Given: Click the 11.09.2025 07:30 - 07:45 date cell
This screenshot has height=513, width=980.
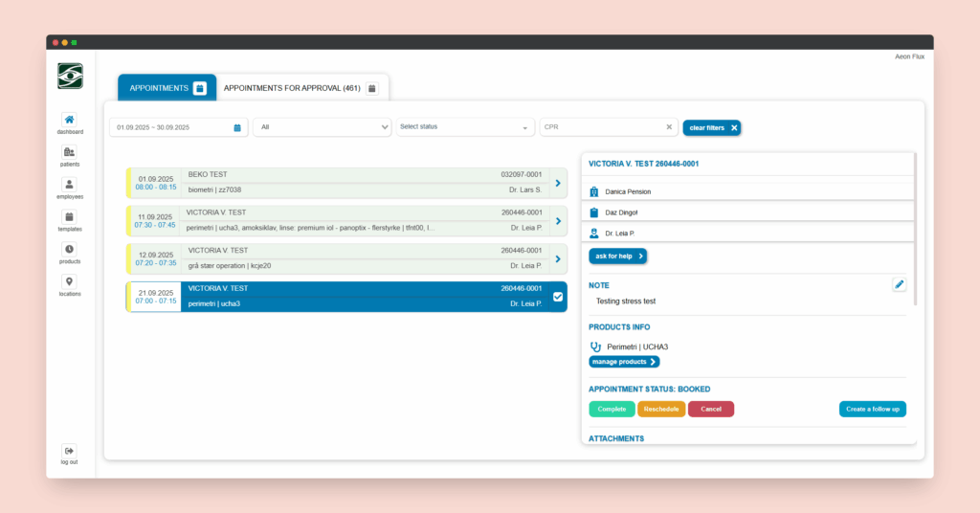Looking at the screenshot, I should pos(155,221).
